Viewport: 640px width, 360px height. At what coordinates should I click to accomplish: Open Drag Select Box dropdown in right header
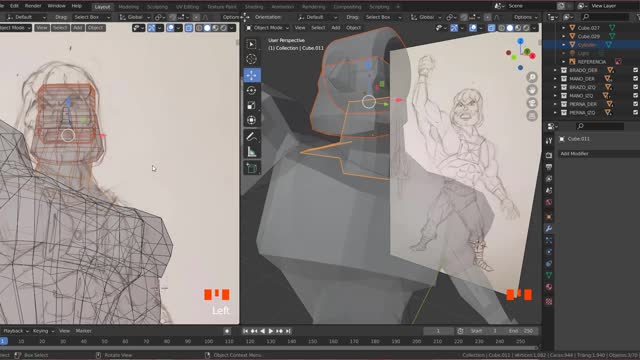(383, 17)
